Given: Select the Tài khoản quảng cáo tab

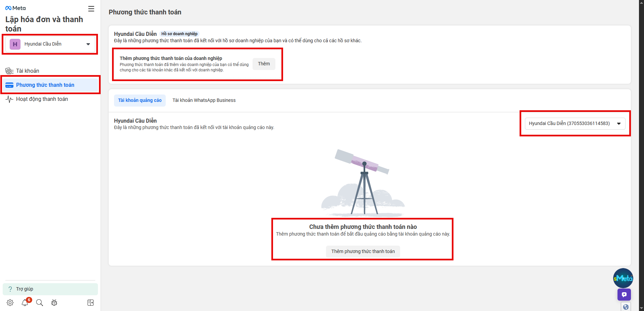Looking at the screenshot, I should pos(140,100).
